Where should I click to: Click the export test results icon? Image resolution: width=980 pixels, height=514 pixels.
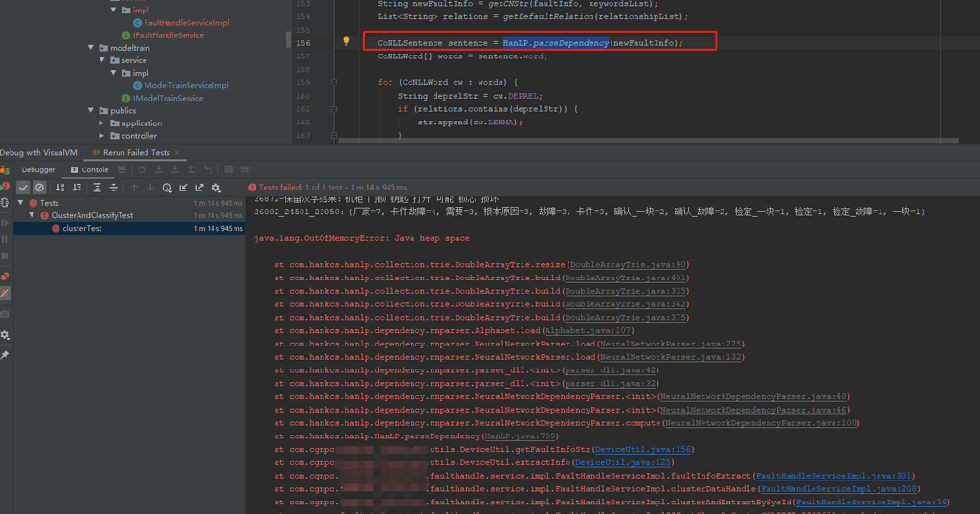coord(199,188)
